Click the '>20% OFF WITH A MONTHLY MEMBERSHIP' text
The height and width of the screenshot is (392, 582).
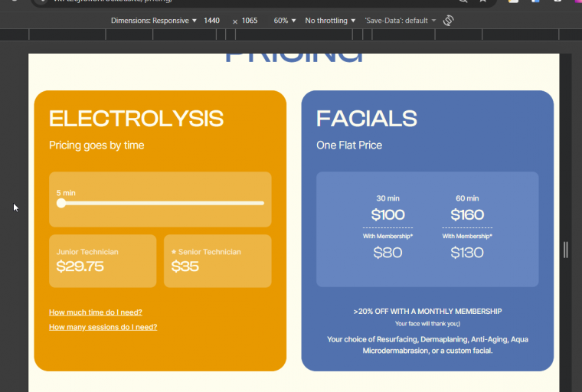coord(427,312)
